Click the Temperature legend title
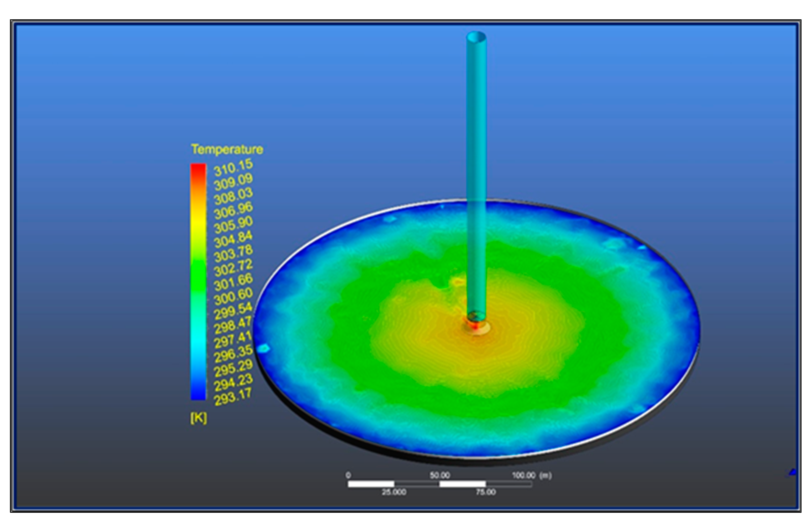Viewport: 812px width, 518px height. [x=227, y=149]
